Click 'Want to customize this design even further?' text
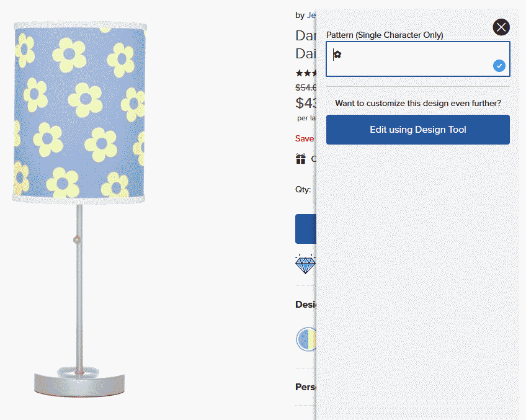Viewport: 526px width, 420px height. pyautogui.click(x=418, y=104)
